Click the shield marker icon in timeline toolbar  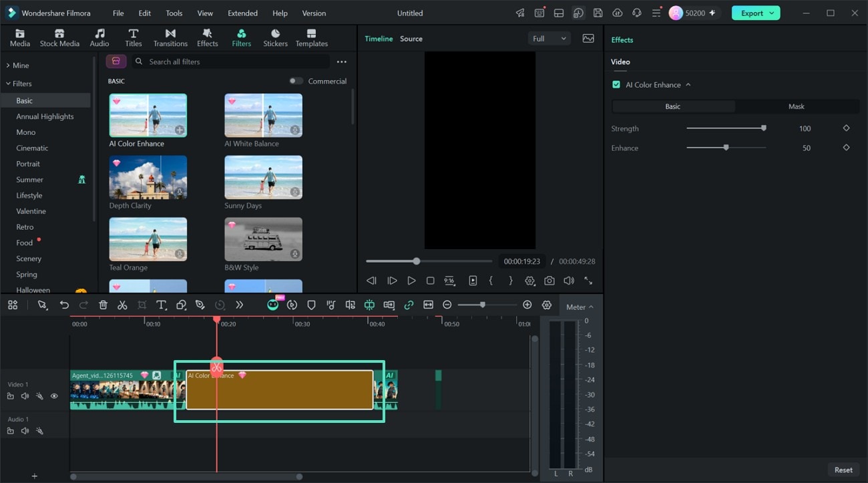pyautogui.click(x=311, y=305)
